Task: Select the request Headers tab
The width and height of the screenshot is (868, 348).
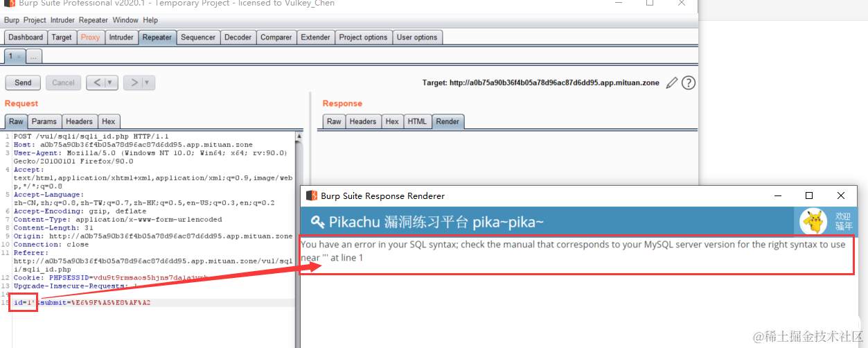Action: click(80, 121)
